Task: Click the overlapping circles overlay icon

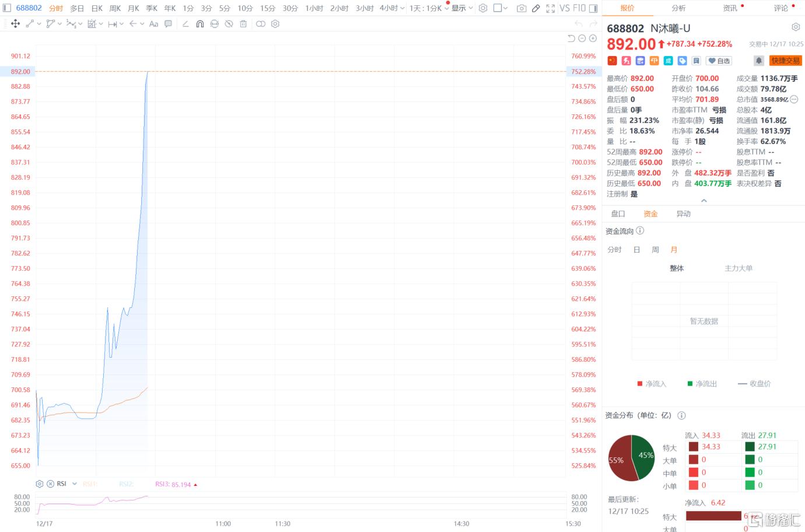Action: pos(260,24)
